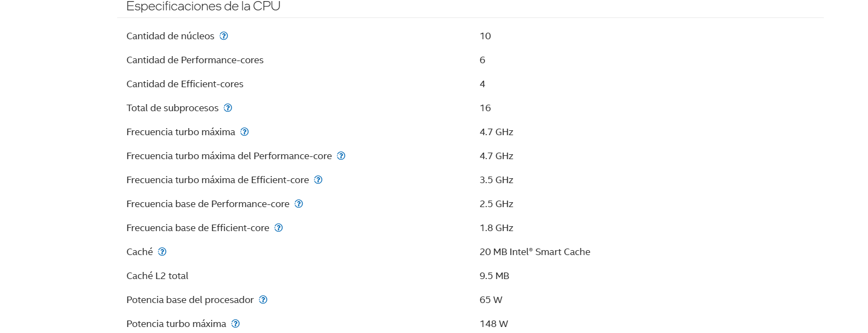868x333 pixels.
Task: Select the 1.8 GHz frequency value
Action: pos(496,228)
